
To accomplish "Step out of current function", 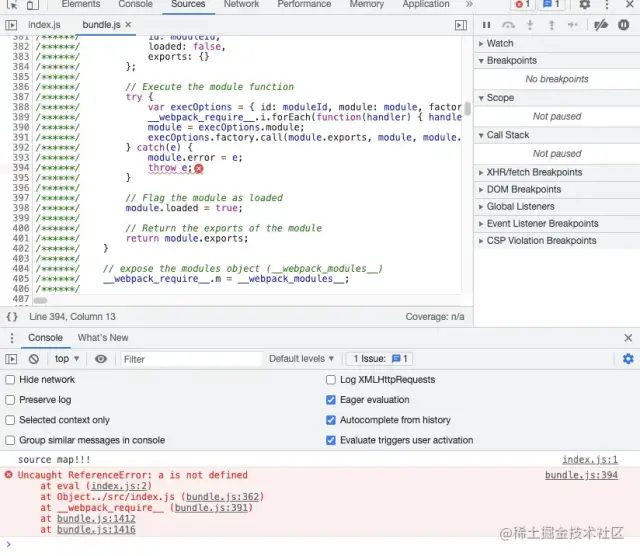I will tap(551, 25).
